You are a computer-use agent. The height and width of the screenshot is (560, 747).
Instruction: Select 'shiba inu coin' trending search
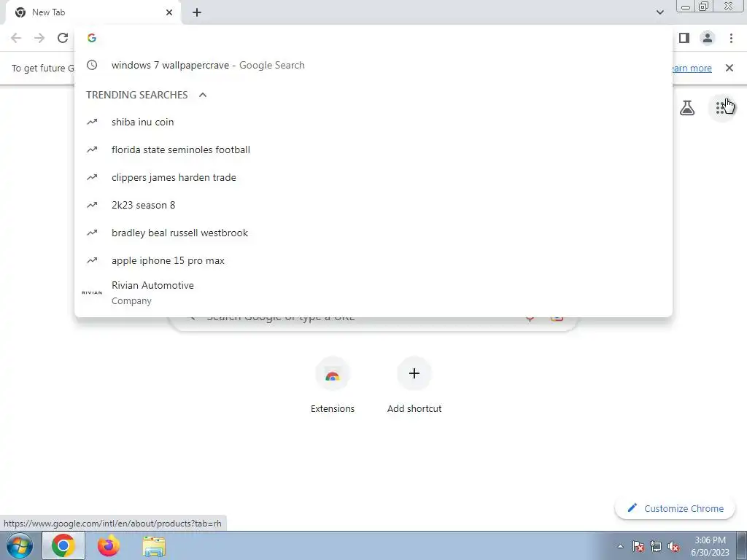click(373, 122)
